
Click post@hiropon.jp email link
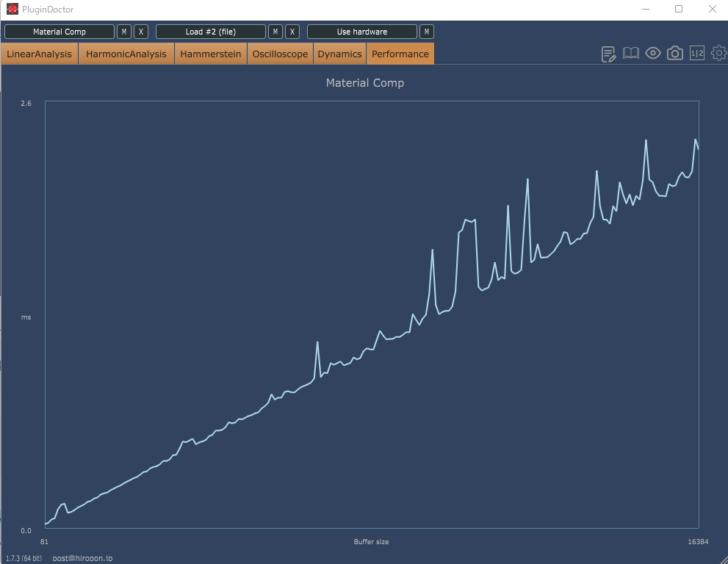pyautogui.click(x=82, y=558)
